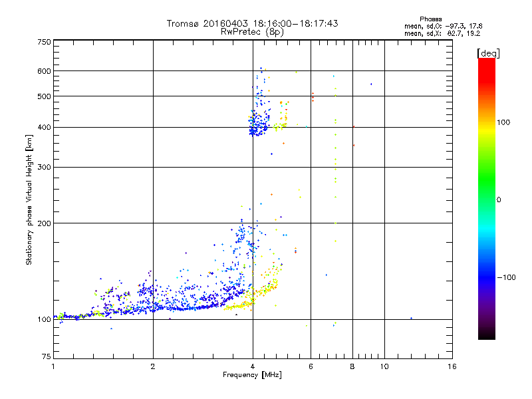Click the "0" label on the color bar

pyautogui.click(x=498, y=200)
